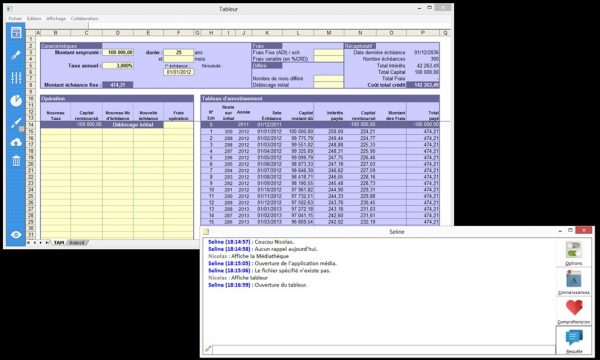Click the Seline window title bar icon
The width and height of the screenshot is (600, 360).
206,231
